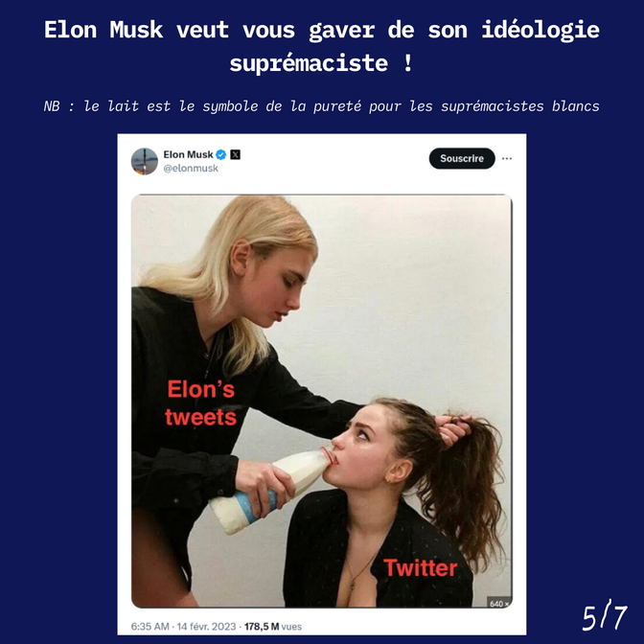Click the red 'Twitter' caption
Viewport: 644px width, 644px height.
point(421,568)
